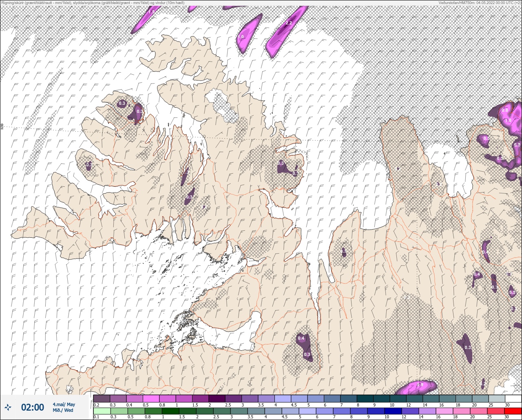Select upper legend swatch labeled 14

pyautogui.click(x=431, y=398)
